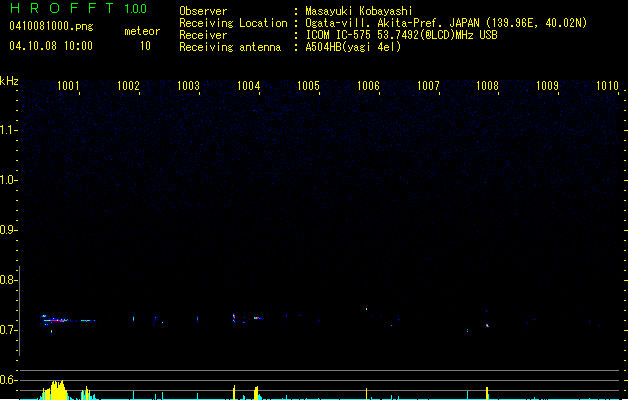The width and height of the screenshot is (629, 400).
Task: Click the 1008 time axis label
Action: [487, 86]
